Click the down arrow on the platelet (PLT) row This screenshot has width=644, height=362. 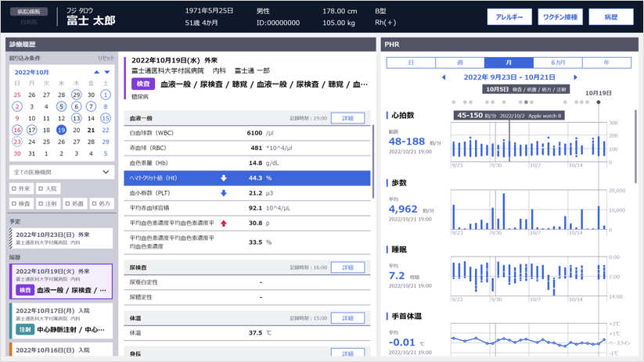click(x=224, y=193)
